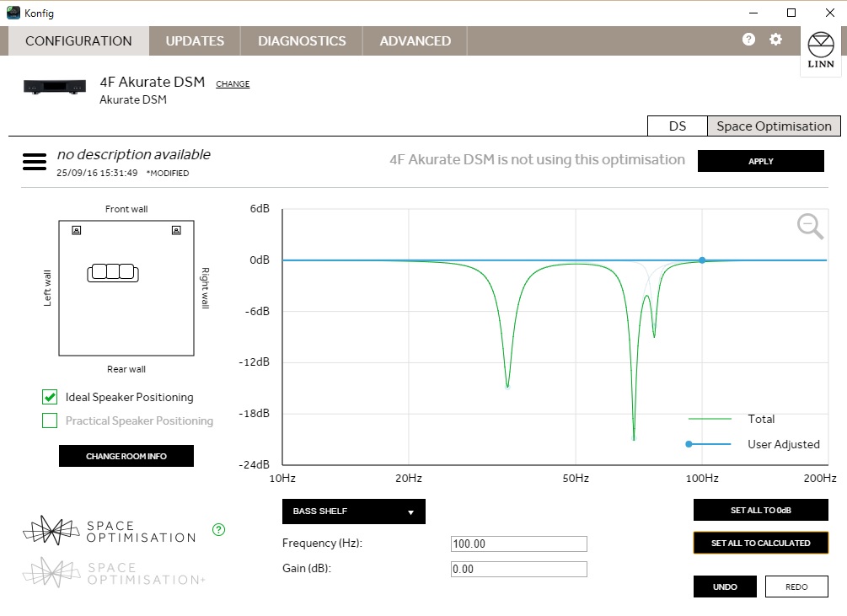Click the Space Optimisation+ logo

[114, 573]
